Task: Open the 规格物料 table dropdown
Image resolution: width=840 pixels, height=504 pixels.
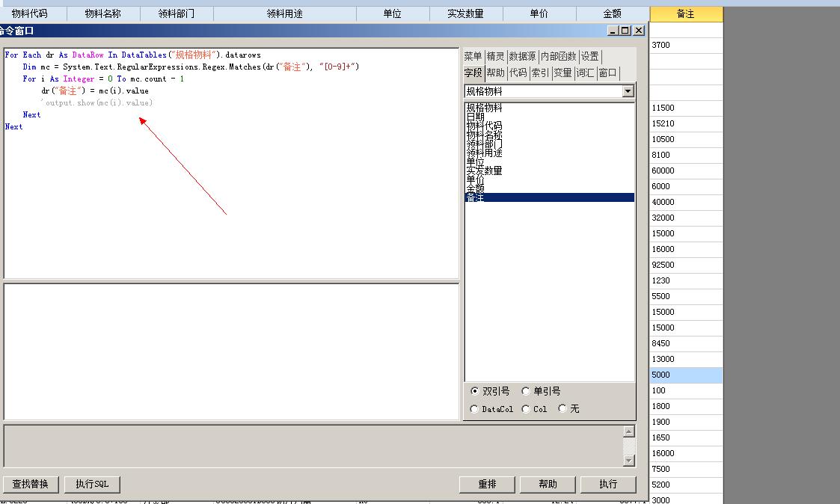Action: click(628, 91)
